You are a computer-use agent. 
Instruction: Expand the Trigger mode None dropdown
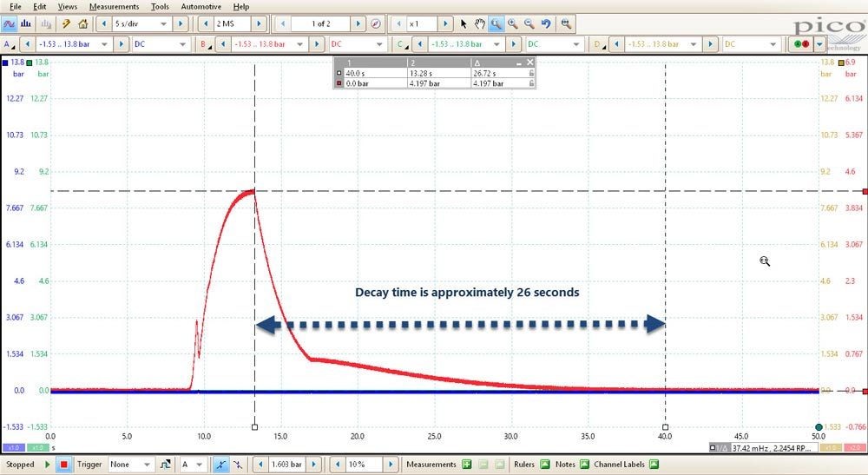pyautogui.click(x=131, y=465)
